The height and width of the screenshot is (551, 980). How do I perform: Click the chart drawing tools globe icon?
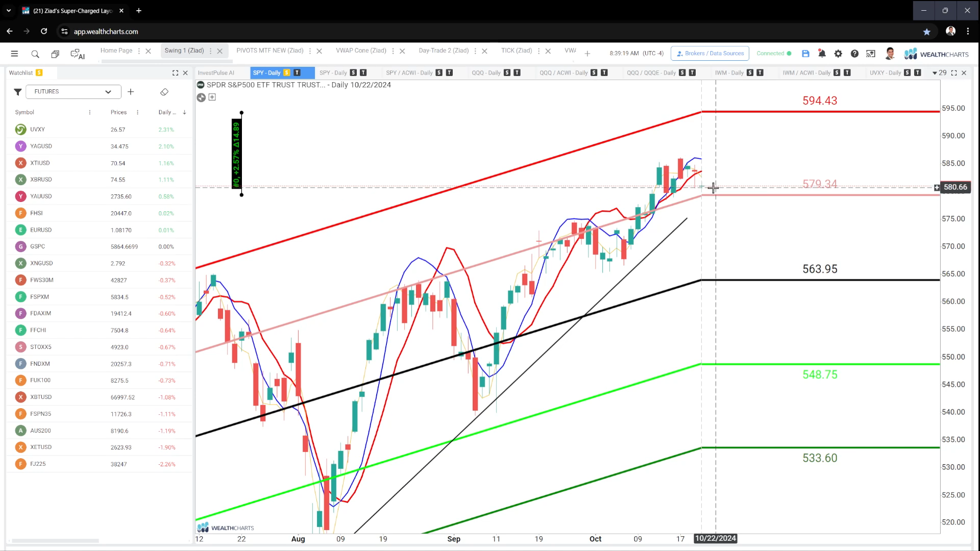pyautogui.click(x=201, y=97)
